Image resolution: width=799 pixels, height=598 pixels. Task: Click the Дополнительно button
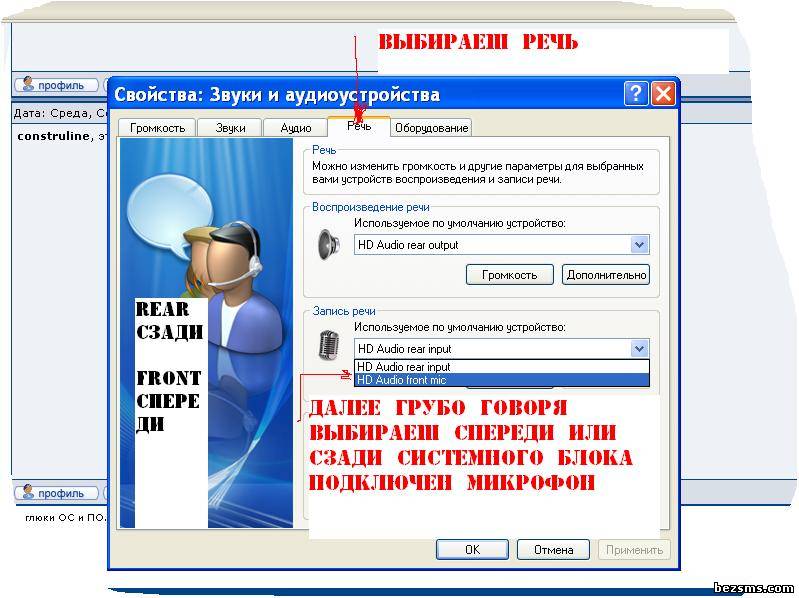606,274
